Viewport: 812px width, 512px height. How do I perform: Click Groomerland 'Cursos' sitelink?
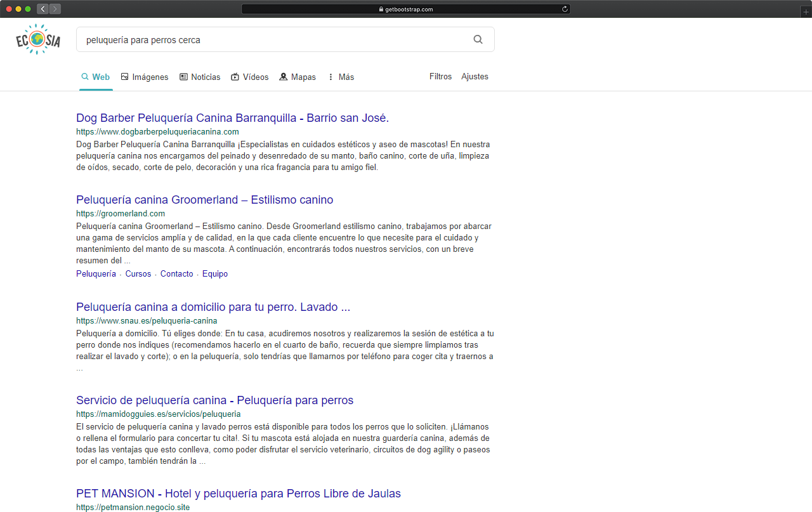pos(138,274)
